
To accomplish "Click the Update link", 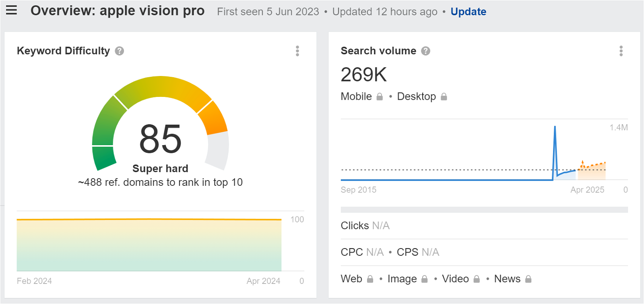I will pyautogui.click(x=468, y=12).
